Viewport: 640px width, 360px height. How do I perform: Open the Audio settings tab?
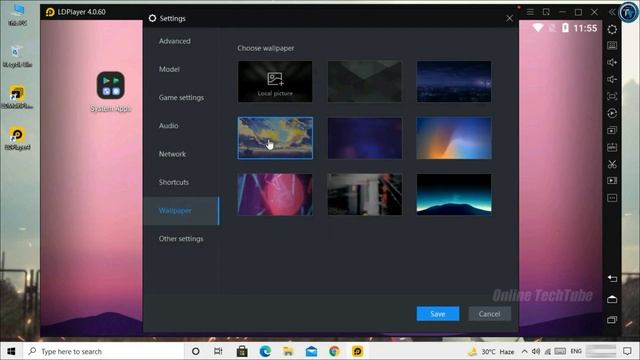tap(169, 126)
